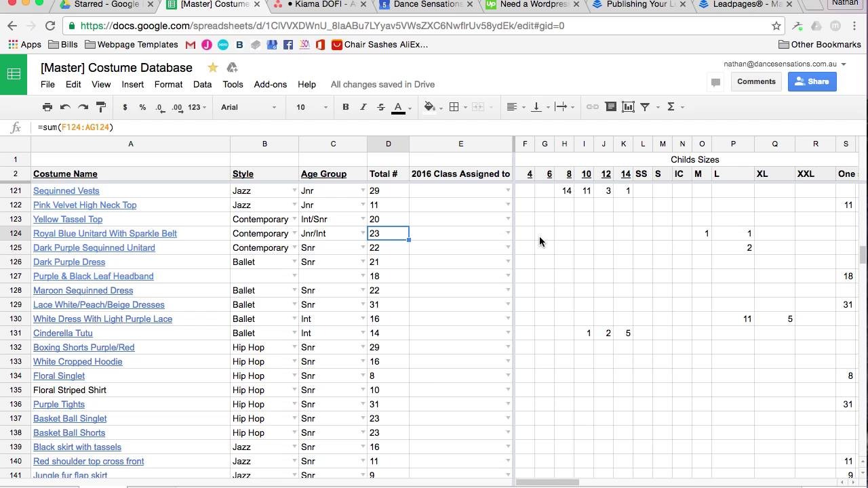Insert a chart
This screenshot has width=868, height=488.
(x=628, y=107)
